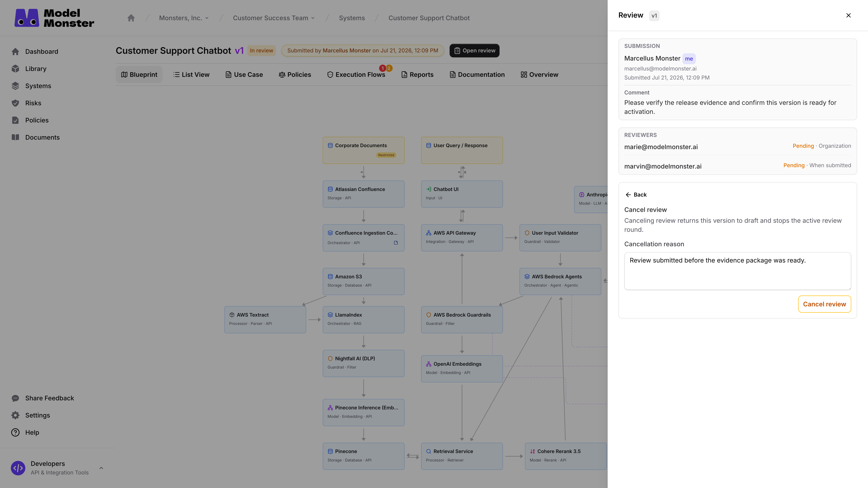
Task: Switch to the Policies tab with scales icon
Action: 295,74
